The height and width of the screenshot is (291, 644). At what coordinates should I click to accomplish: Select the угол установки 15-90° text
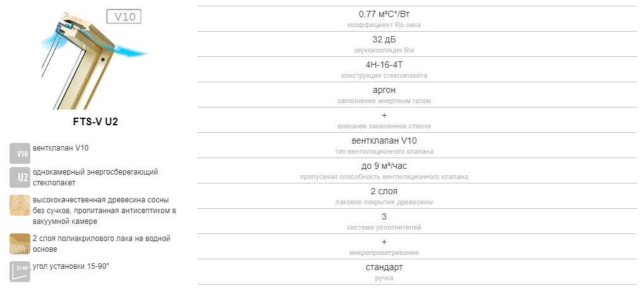tap(71, 266)
